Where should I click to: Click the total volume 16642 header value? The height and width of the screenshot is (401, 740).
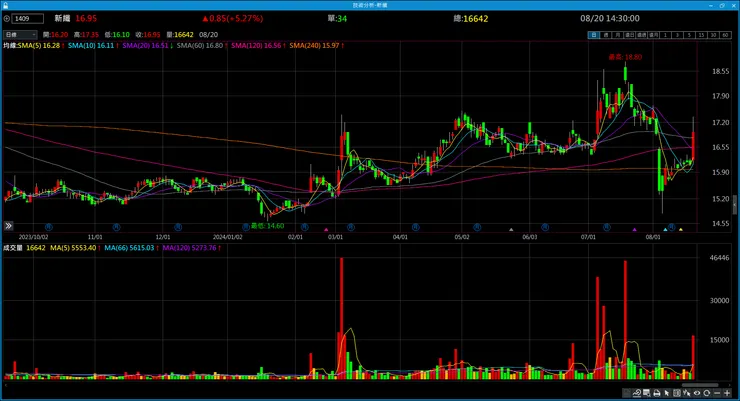476,18
